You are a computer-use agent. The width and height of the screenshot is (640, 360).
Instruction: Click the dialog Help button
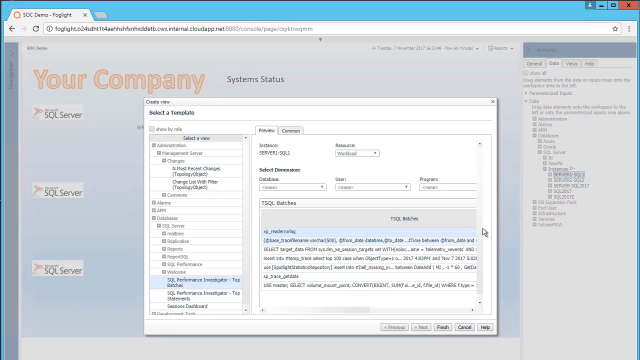(x=485, y=327)
